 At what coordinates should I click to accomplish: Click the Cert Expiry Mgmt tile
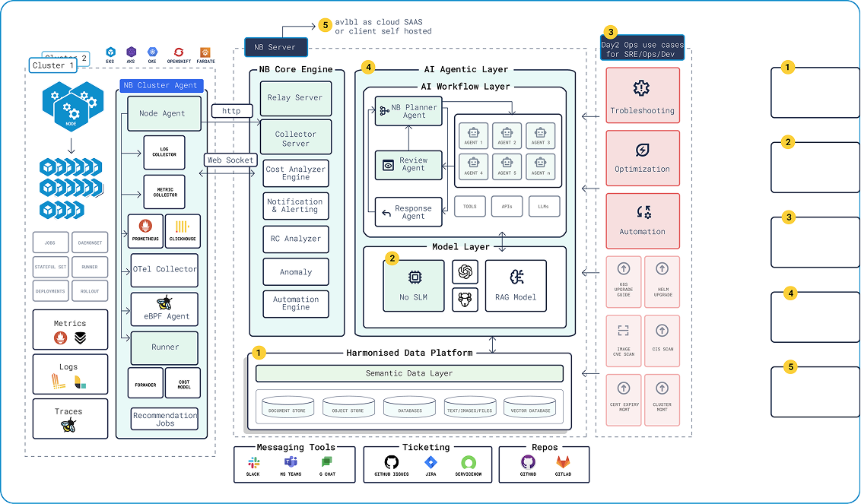[x=623, y=400]
